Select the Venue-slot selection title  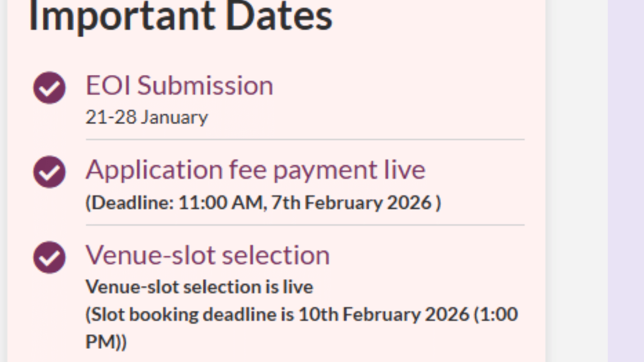[207, 255]
